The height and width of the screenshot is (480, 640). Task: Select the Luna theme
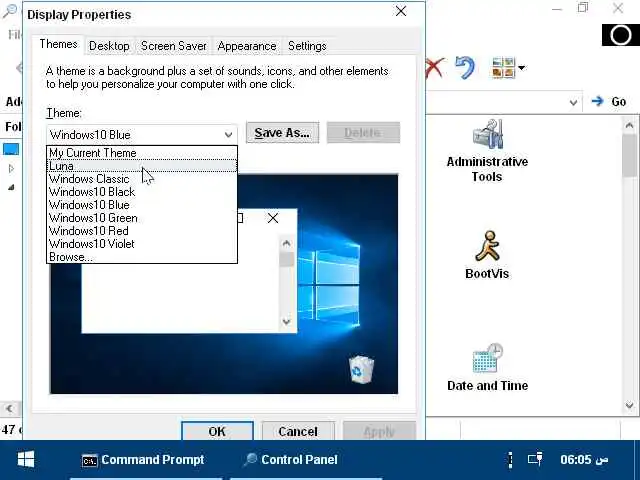tap(142, 166)
